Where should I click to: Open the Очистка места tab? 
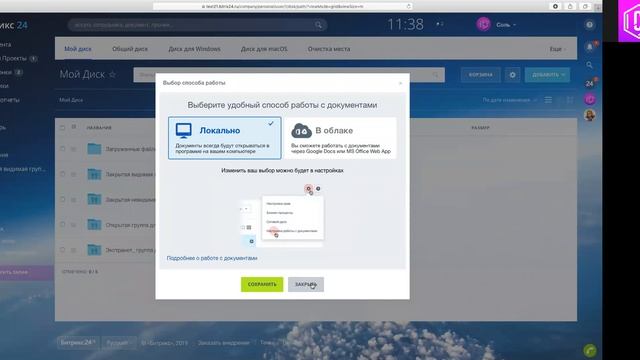tap(329, 49)
